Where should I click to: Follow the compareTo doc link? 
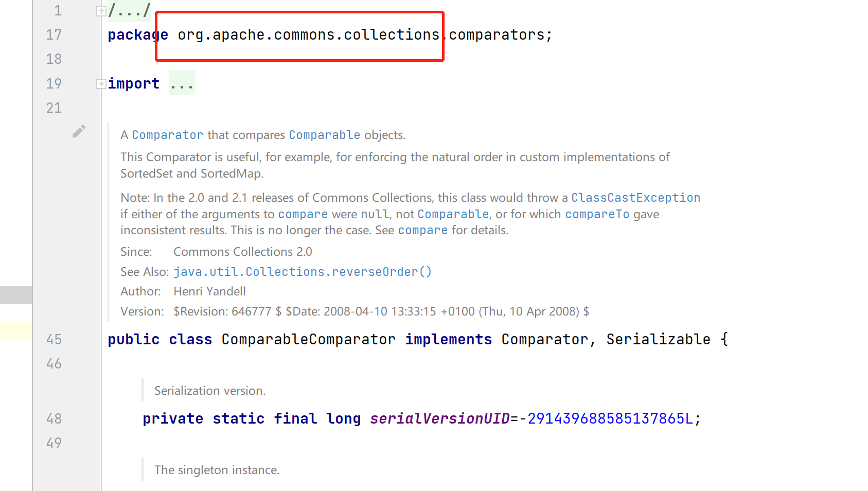point(597,214)
